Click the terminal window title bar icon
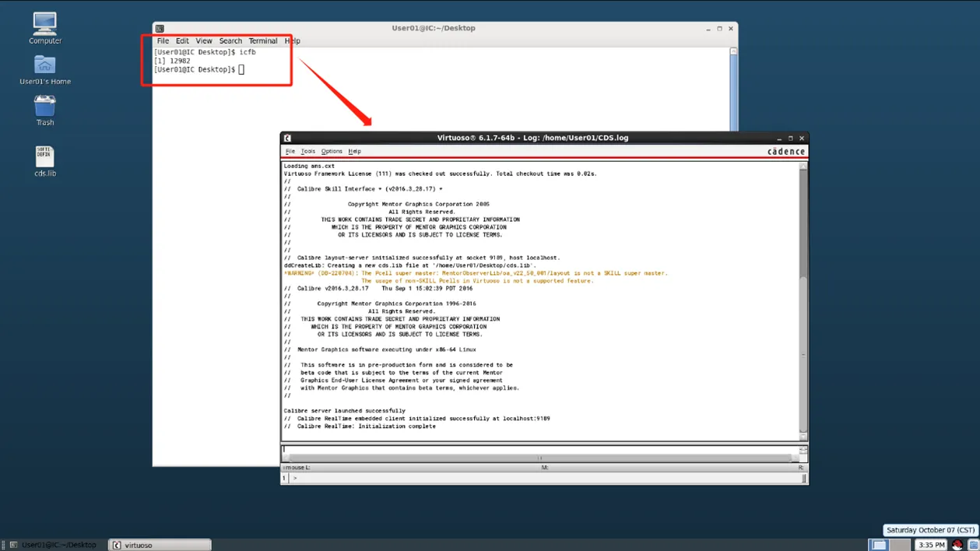The width and height of the screenshot is (980, 551). [160, 28]
